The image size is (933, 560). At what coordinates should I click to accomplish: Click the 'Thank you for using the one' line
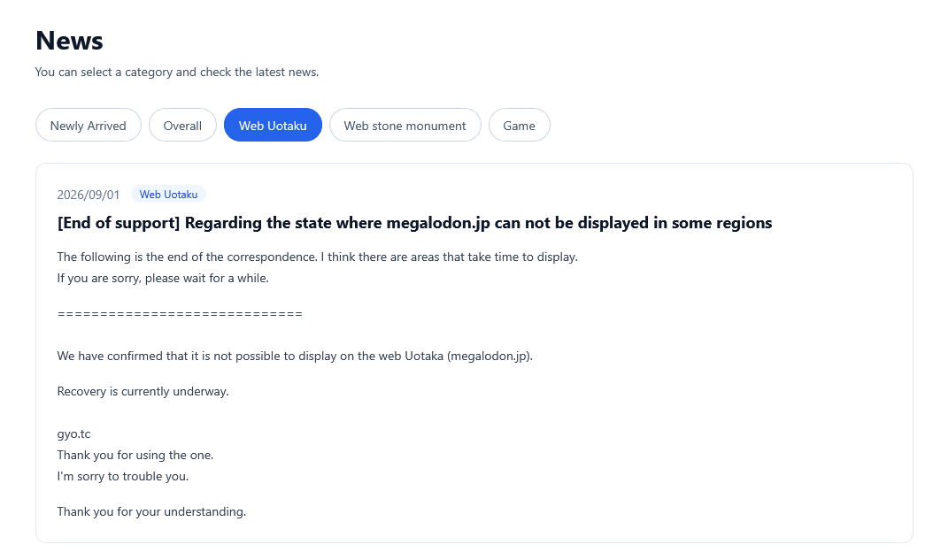click(135, 456)
